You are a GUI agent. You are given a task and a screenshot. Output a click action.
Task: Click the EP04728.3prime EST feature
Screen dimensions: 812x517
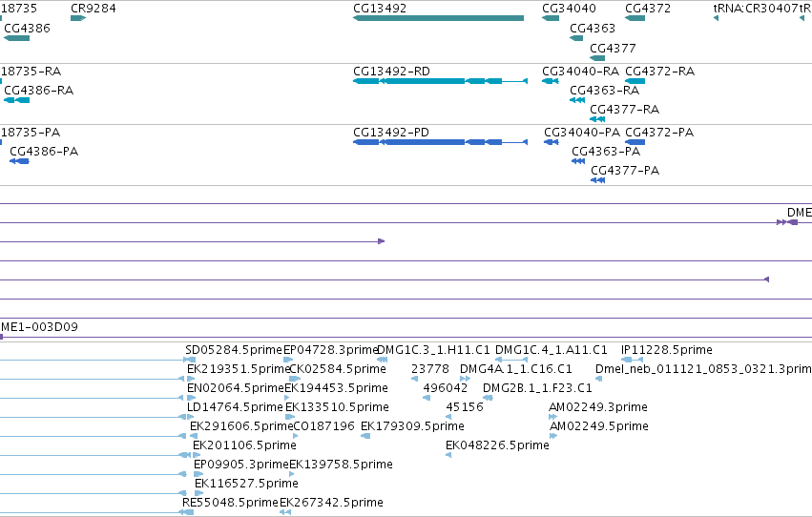pyautogui.click(x=288, y=360)
